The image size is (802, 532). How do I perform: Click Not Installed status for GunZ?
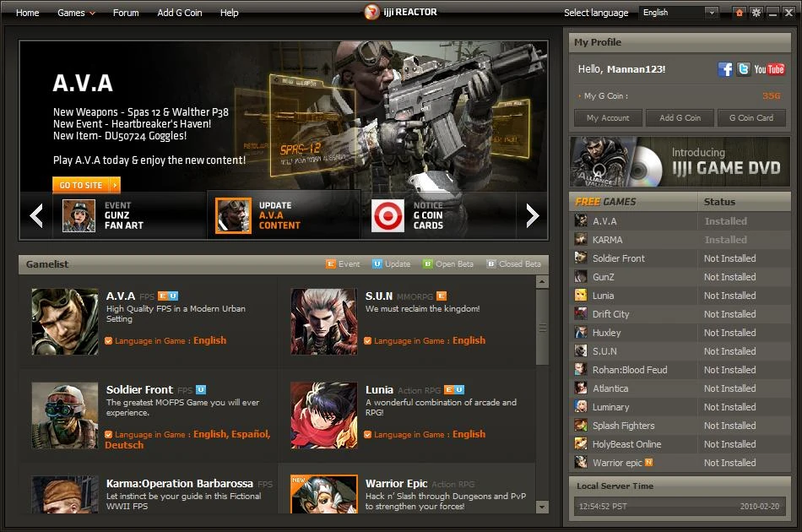[730, 277]
